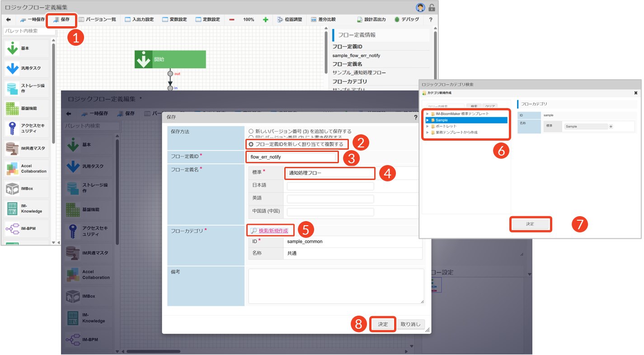Select フロー定義IDを新しく割り当てて複製する radio option
The width and height of the screenshot is (644, 355).
(x=251, y=144)
